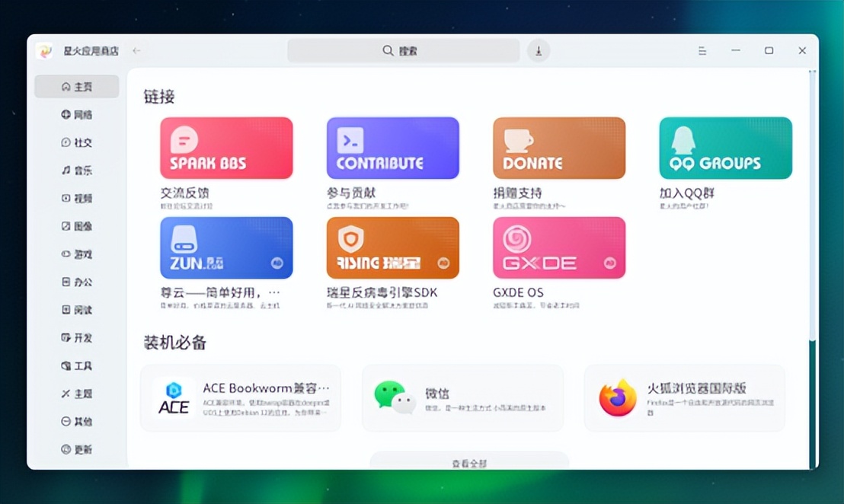The width and height of the screenshot is (844, 504).
Task: Click the Updates (更新) sidebar icon
Action: point(76,449)
